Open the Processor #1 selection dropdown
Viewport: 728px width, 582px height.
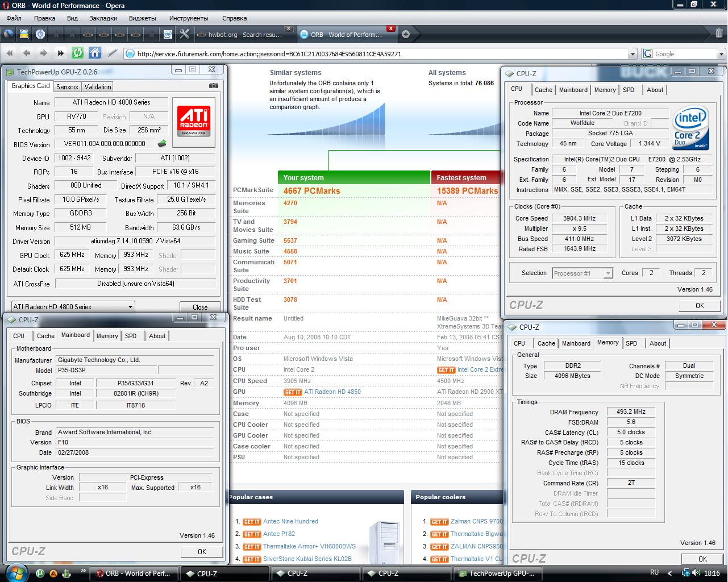point(583,273)
